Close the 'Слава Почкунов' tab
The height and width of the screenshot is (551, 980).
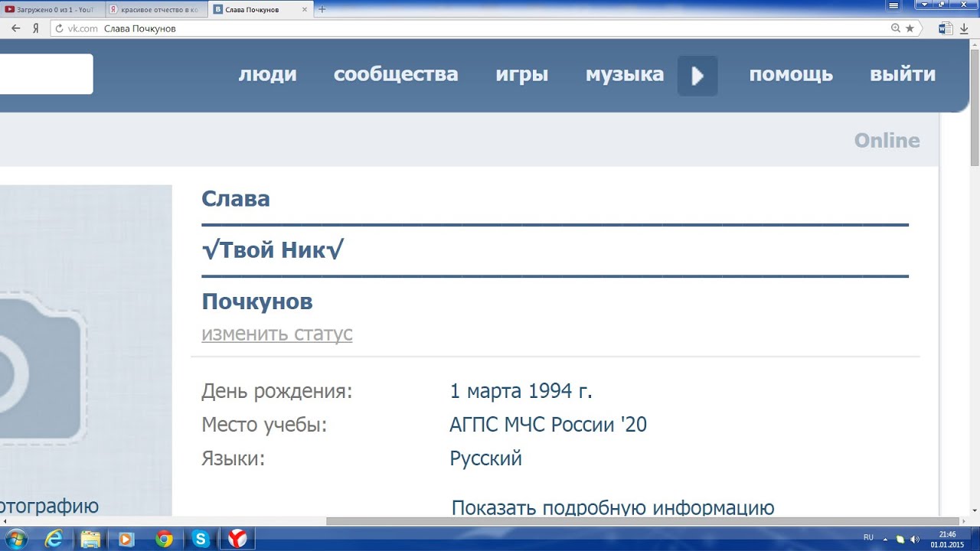pyautogui.click(x=305, y=10)
